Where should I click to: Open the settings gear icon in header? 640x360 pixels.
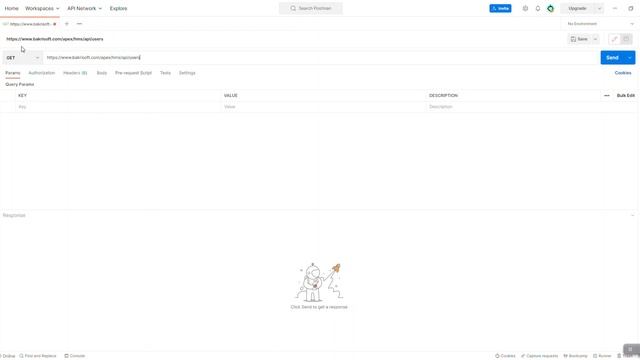point(525,8)
